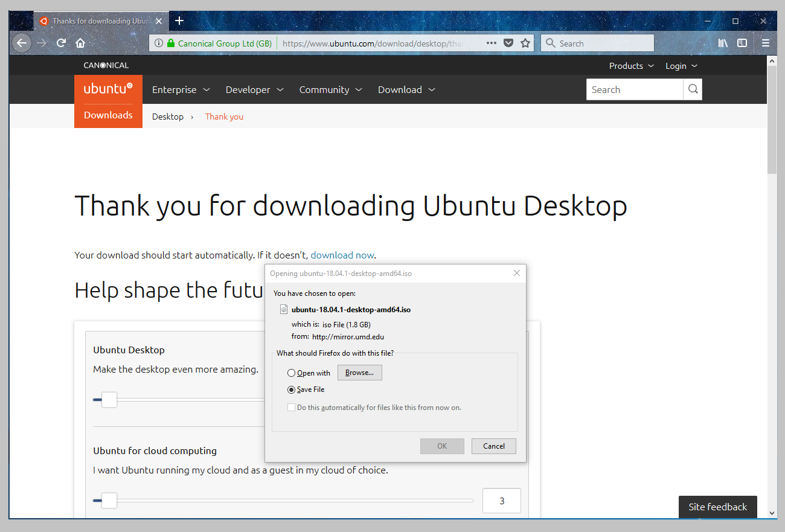Click the Ubuntu site Search input
Image resolution: width=785 pixels, height=532 pixels.
pos(635,89)
